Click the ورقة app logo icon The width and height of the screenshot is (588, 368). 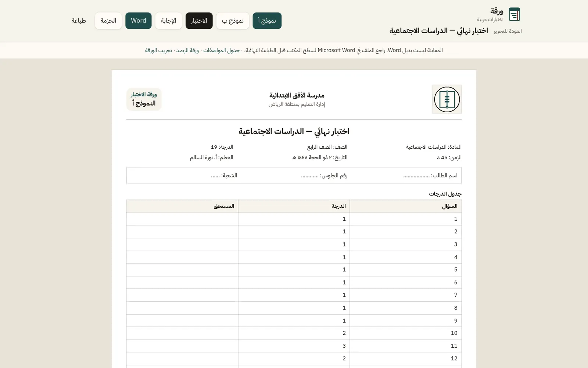click(514, 15)
